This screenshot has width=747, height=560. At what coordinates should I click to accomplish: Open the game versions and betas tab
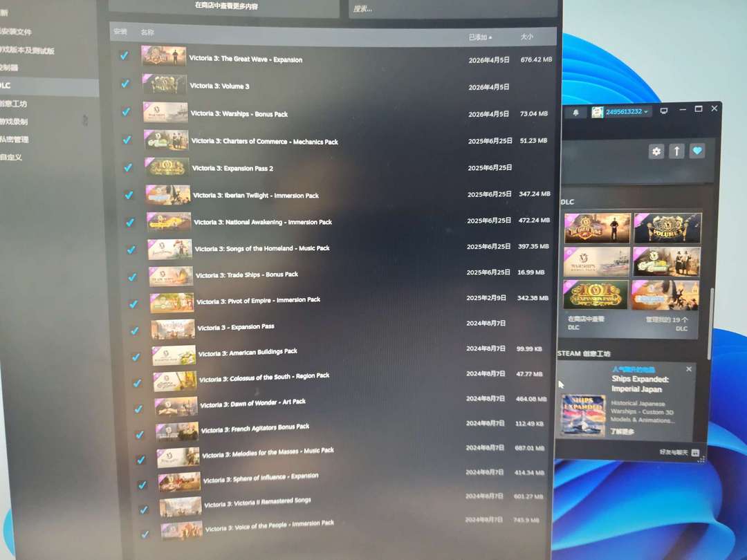[x=28, y=50]
